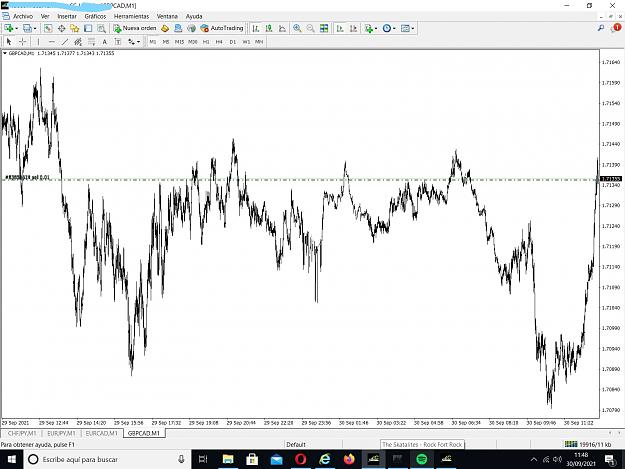Open the Data Window crosshair-circle icon
The height and width of the screenshot is (469, 625).
(x=61, y=28)
